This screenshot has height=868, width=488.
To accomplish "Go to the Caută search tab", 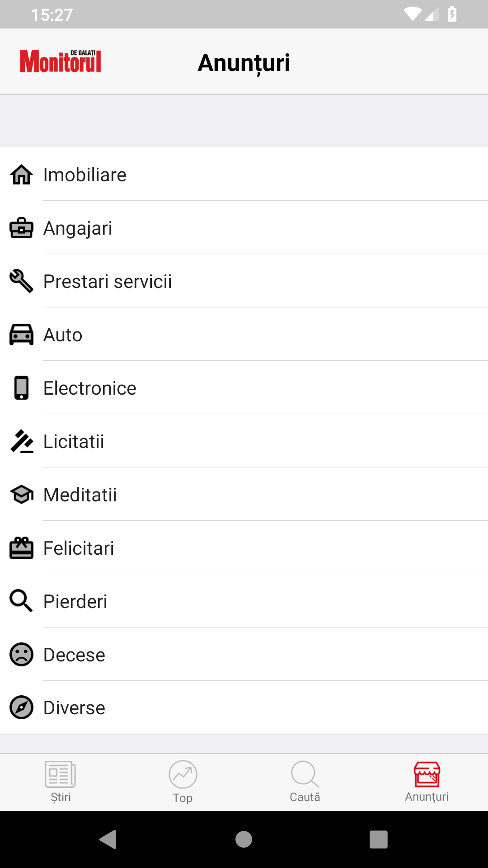I will pyautogui.click(x=305, y=782).
